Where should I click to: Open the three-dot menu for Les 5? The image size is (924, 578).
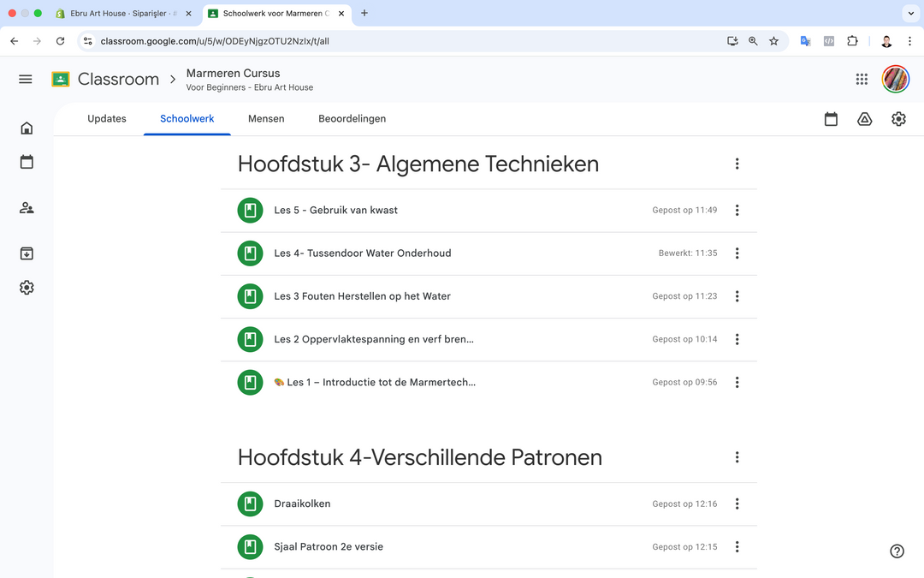tap(737, 210)
